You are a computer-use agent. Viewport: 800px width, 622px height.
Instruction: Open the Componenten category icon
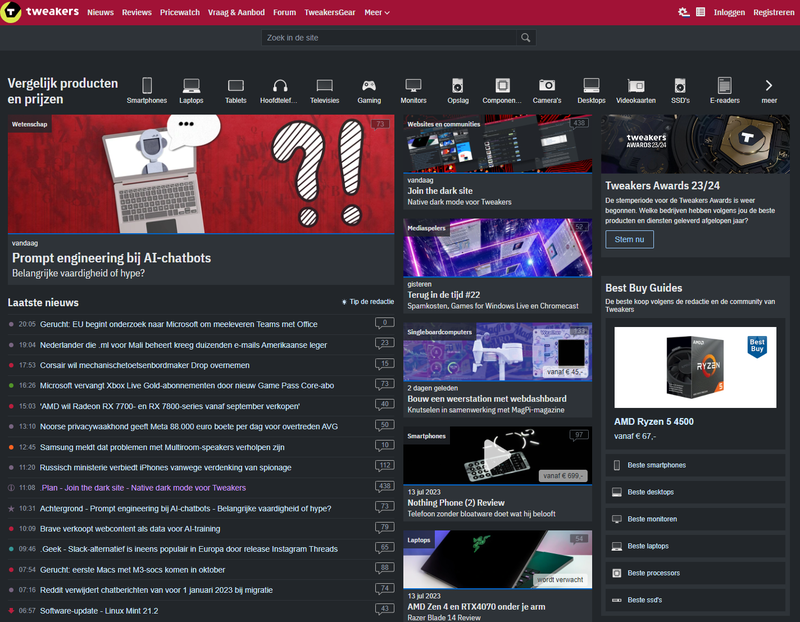(x=502, y=85)
